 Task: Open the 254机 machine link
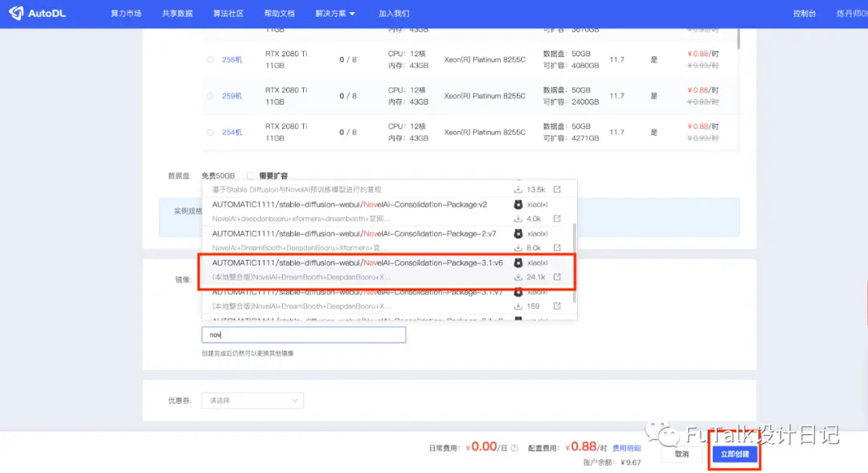click(232, 133)
